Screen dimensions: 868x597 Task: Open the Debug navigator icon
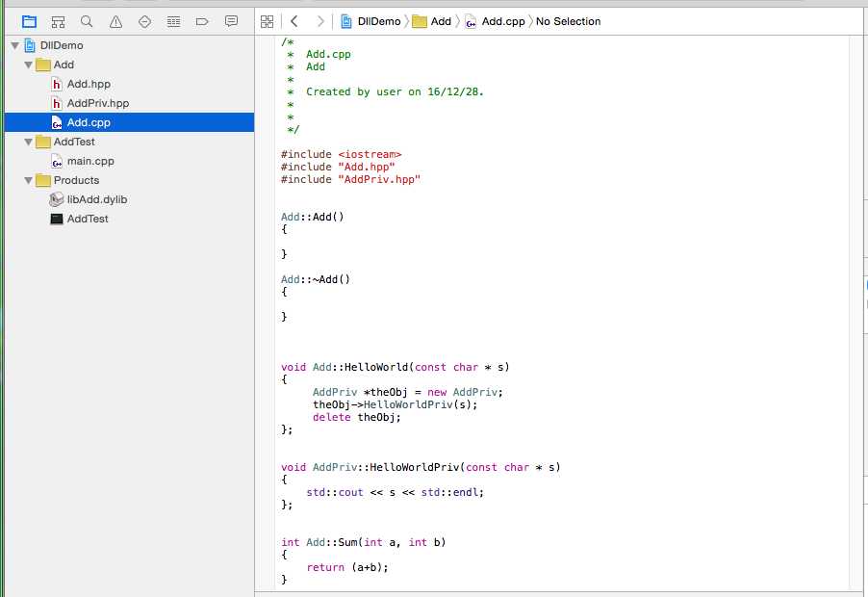[174, 21]
